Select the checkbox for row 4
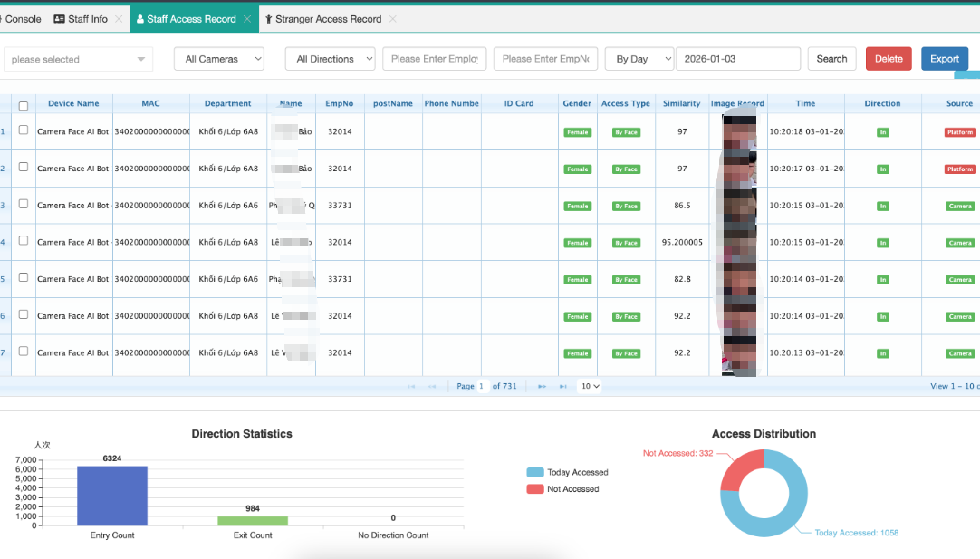 coord(24,241)
